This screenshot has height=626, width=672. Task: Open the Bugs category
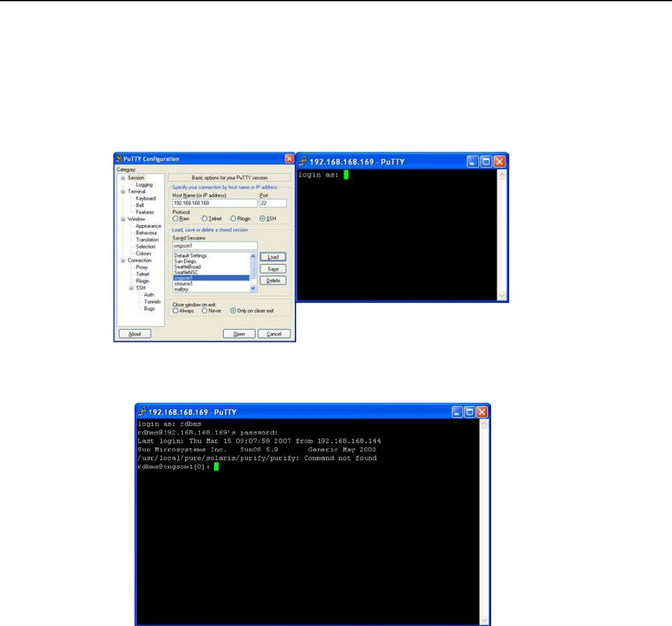tap(149, 309)
